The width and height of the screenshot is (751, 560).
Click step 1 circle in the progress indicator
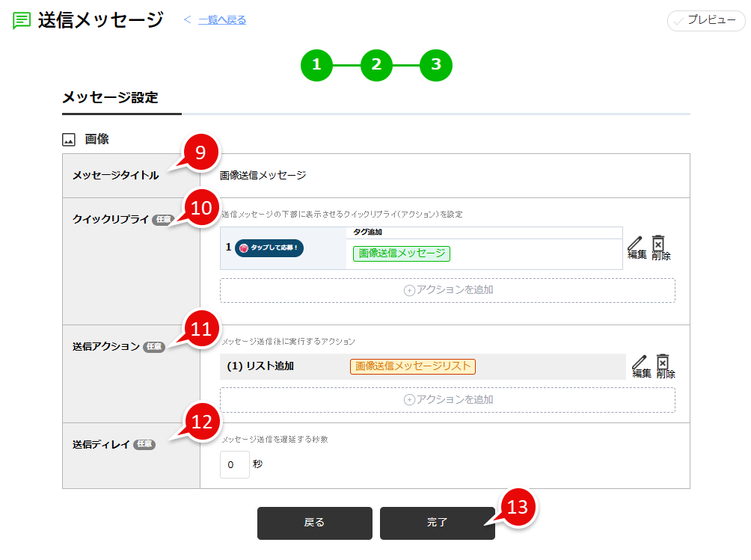(x=316, y=65)
